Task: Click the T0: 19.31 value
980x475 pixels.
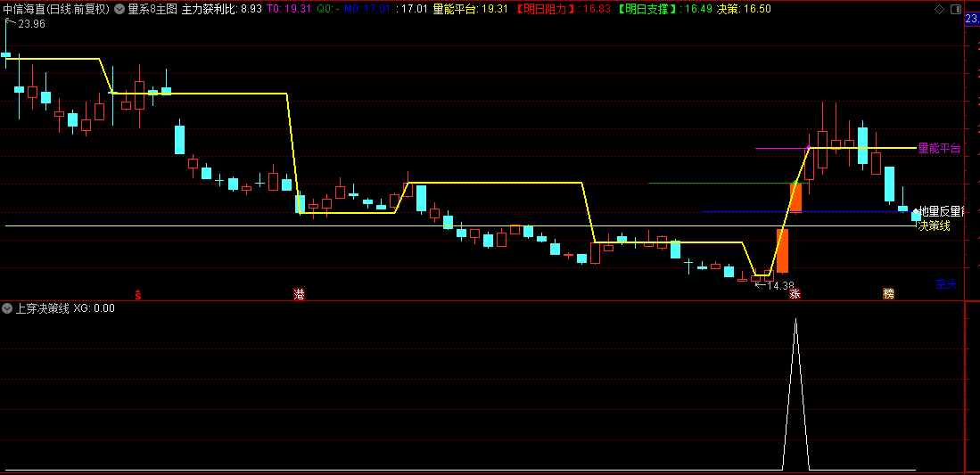Action: pyautogui.click(x=289, y=9)
